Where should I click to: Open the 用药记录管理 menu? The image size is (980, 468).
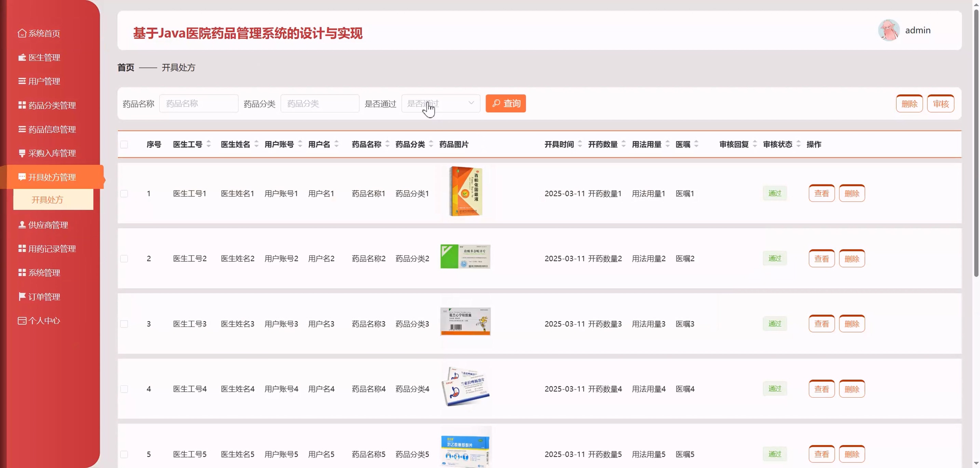[52, 249]
